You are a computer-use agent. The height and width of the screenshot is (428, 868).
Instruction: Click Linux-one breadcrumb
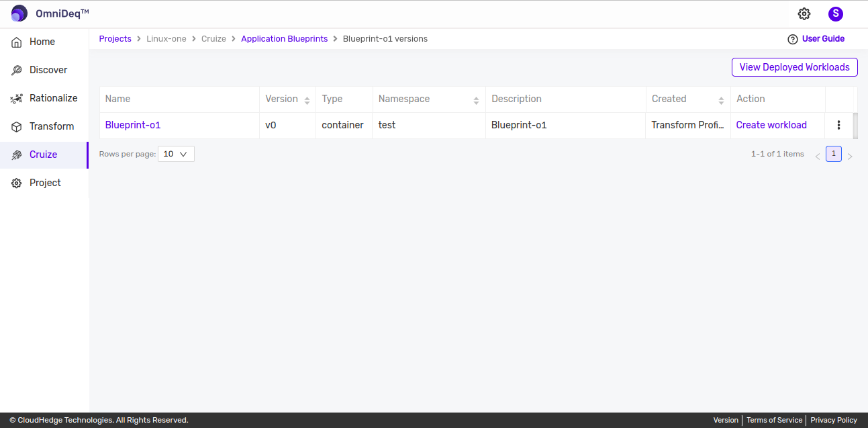(166, 39)
